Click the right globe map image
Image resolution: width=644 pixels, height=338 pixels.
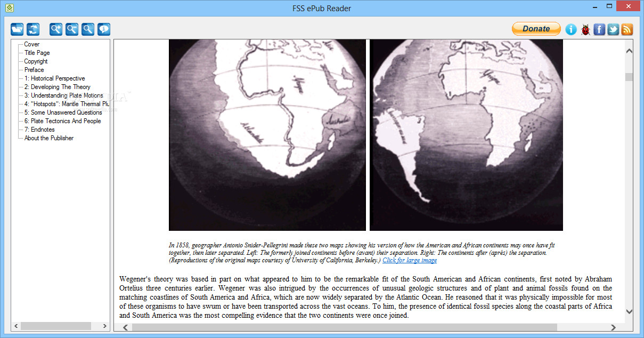[x=466, y=135]
